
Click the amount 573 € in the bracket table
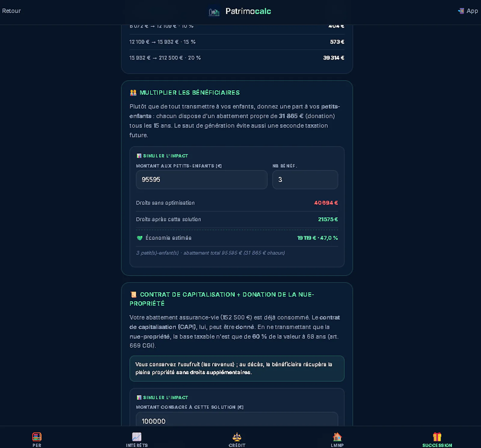(x=337, y=42)
